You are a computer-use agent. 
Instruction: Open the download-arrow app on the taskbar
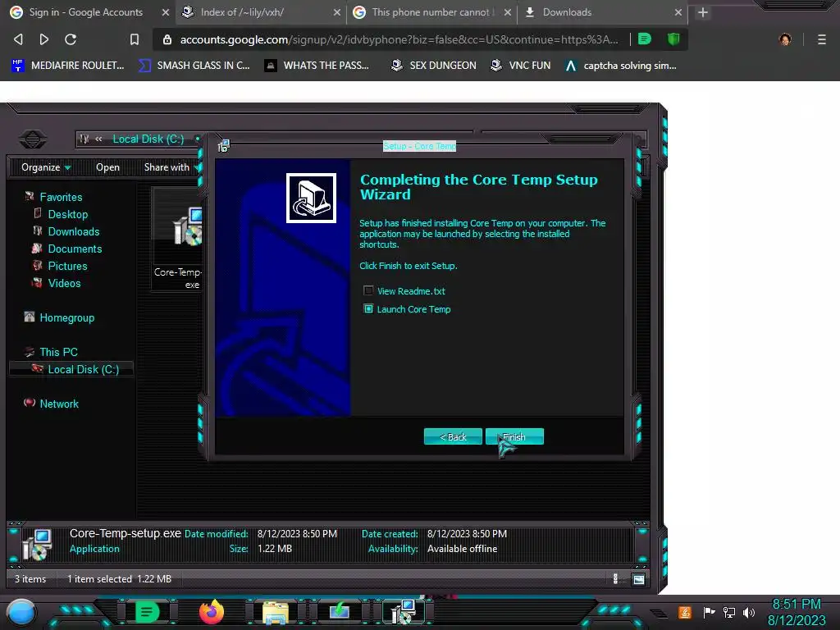coord(339,611)
